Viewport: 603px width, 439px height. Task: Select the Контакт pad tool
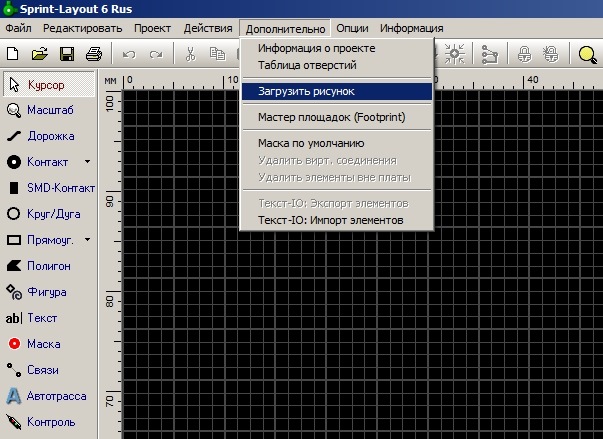coord(42,162)
